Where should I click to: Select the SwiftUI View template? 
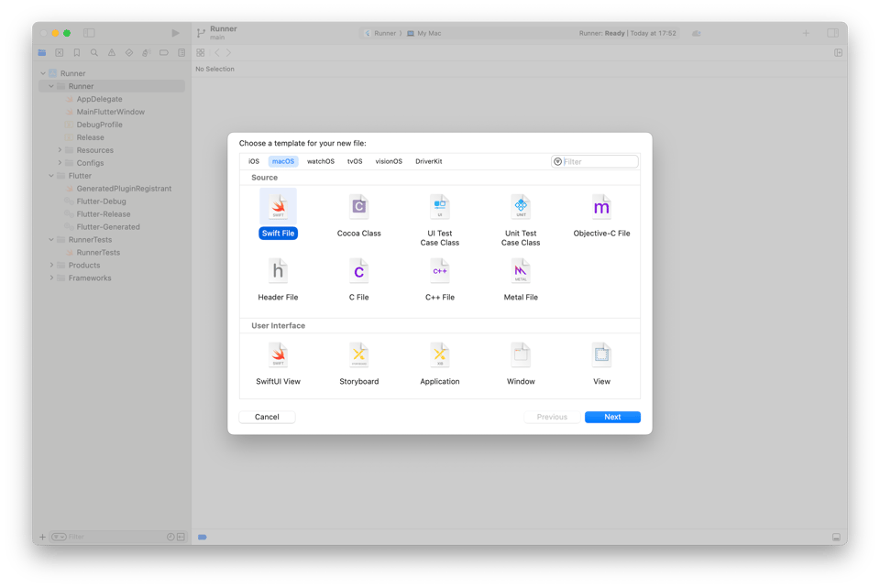coord(278,355)
